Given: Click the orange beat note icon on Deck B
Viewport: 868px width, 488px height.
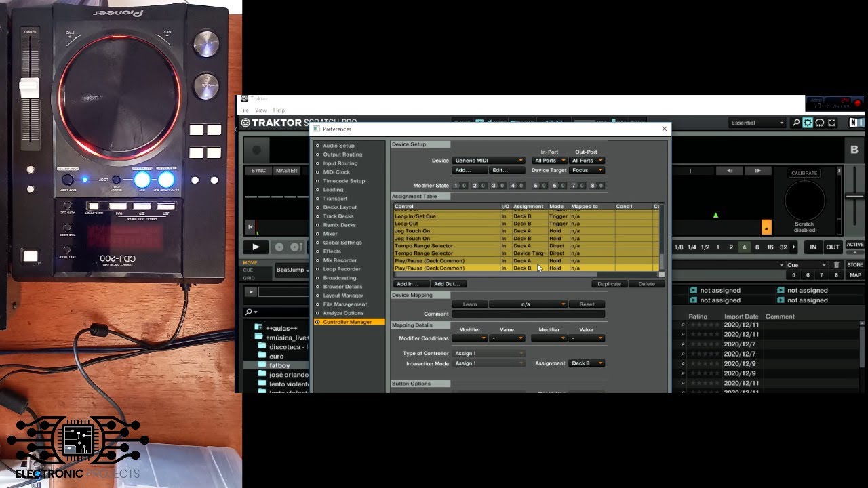Looking at the screenshot, I should coord(766,227).
